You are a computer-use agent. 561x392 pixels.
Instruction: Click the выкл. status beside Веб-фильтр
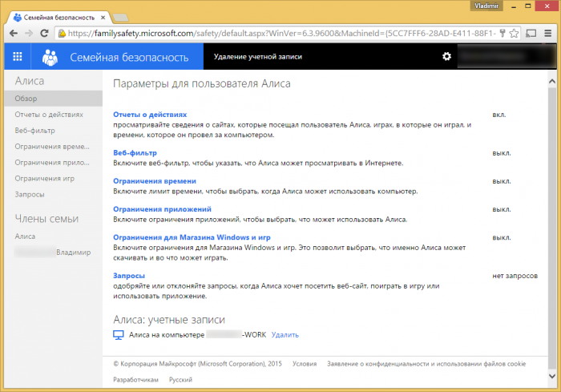tap(501, 153)
